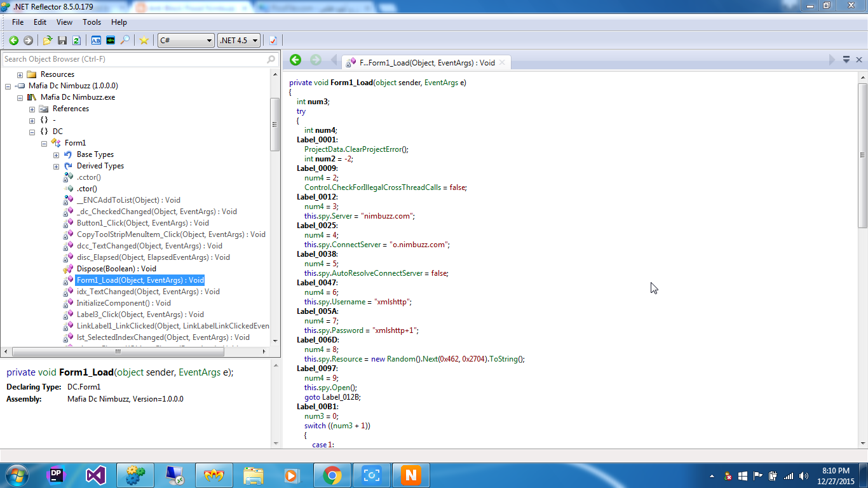Click the green waveform analyzer toolbar icon
The height and width of the screenshot is (488, 868).
click(x=111, y=40)
